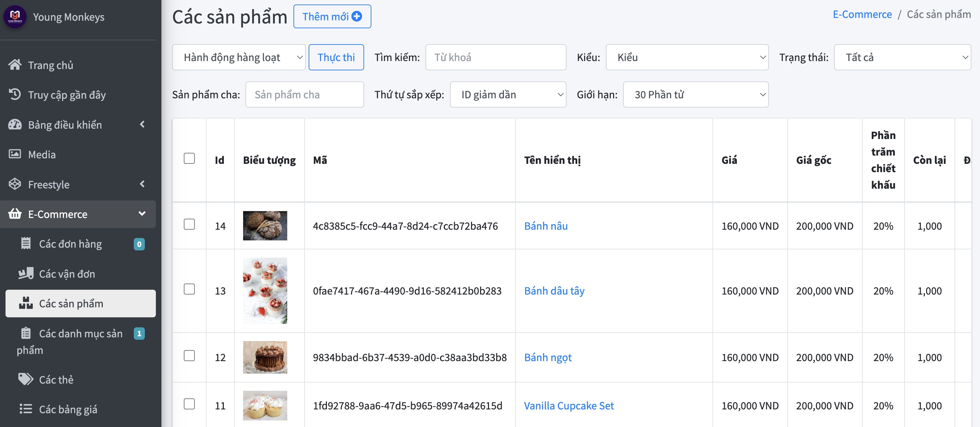Screen dimensions: 980x427
Task: Open the Bánh dâu tây product link
Action: pos(554,291)
